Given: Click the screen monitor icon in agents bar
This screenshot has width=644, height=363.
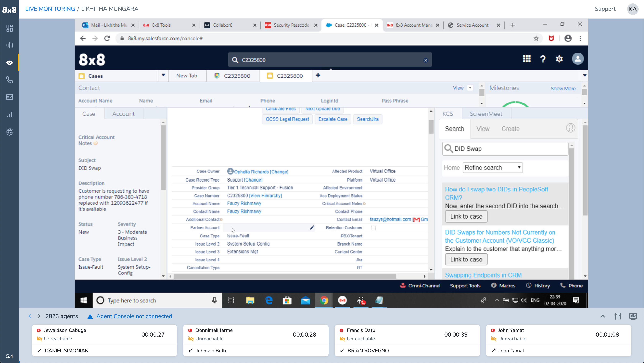Looking at the screenshot, I should coord(633,316).
